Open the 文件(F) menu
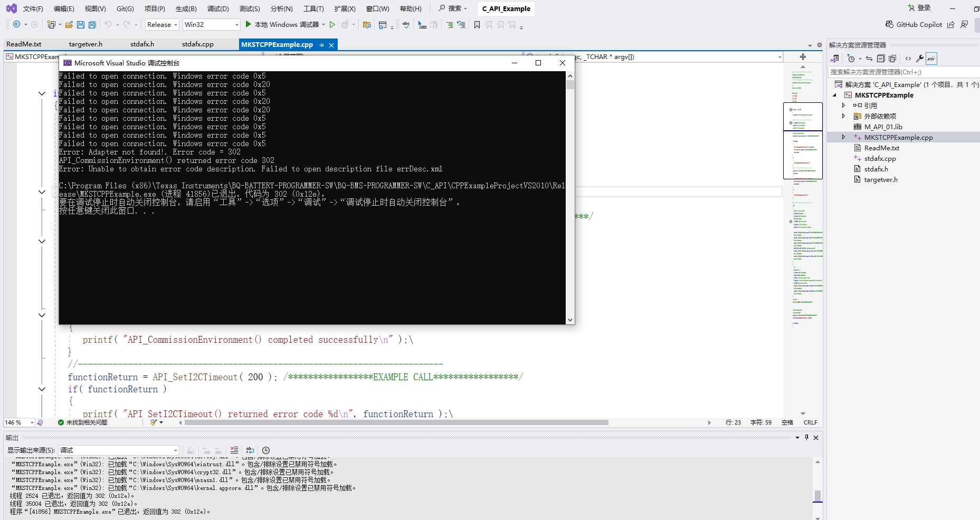Viewport: 980px width, 520px height. [x=33, y=8]
